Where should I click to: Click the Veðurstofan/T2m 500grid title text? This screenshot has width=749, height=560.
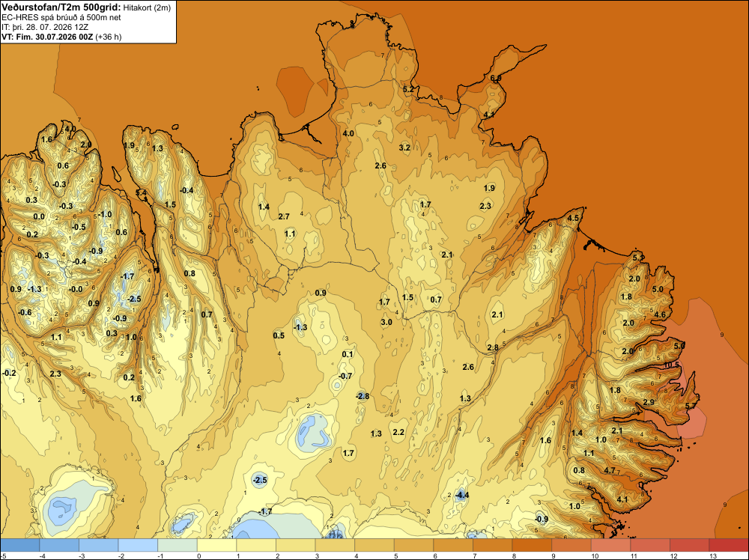(x=61, y=7)
